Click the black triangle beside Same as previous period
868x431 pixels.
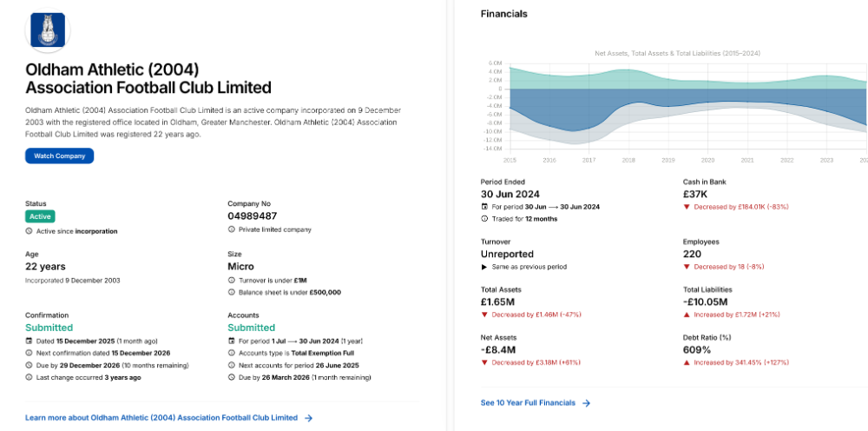tap(484, 267)
